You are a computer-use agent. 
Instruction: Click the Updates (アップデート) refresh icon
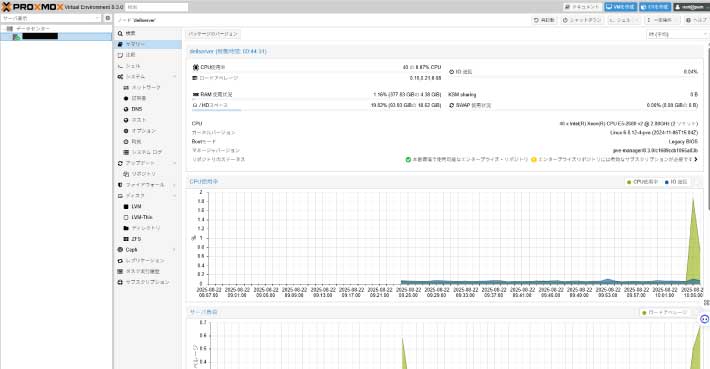tap(120, 163)
